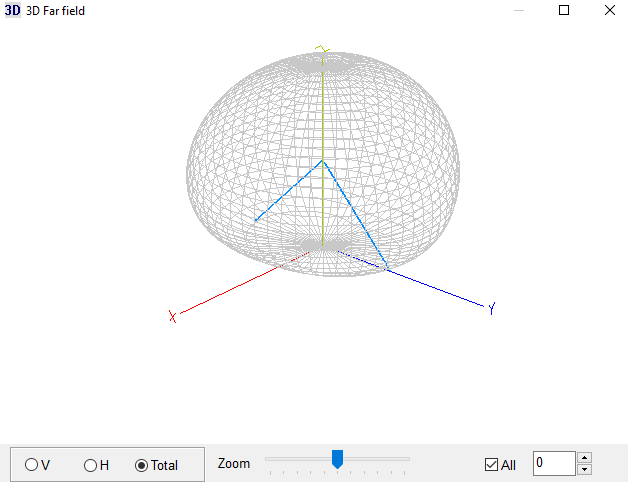Click inside the numeric field showing 0
Image resolution: width=628 pixels, height=482 pixels.
pos(554,464)
